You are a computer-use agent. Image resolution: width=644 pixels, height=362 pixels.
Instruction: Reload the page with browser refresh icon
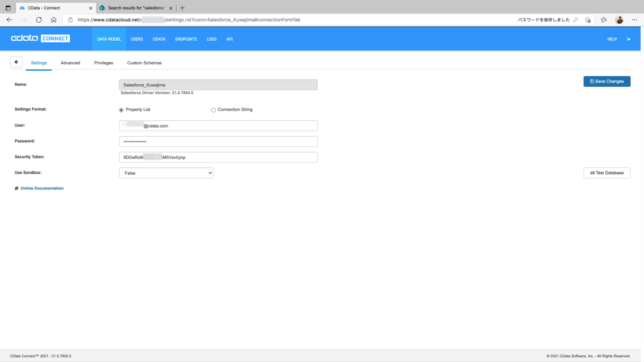coord(39,20)
